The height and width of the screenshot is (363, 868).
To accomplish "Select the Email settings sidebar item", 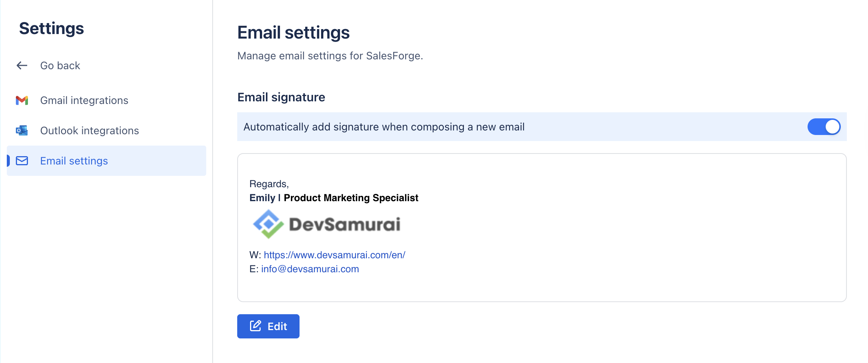I will pos(74,161).
